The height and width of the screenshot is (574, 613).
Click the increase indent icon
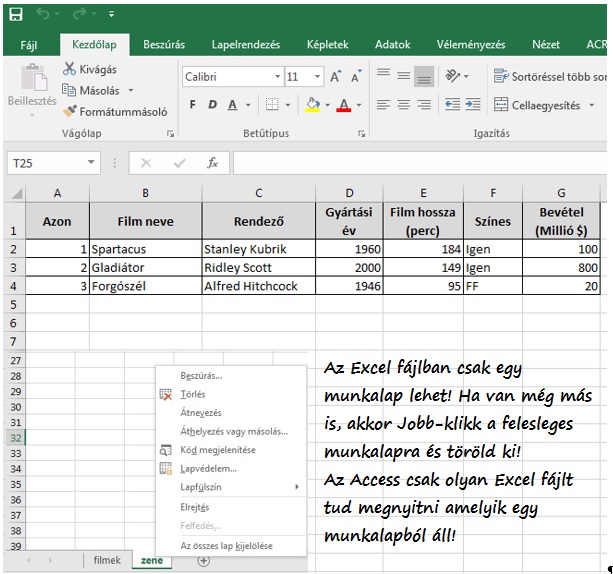(472, 105)
